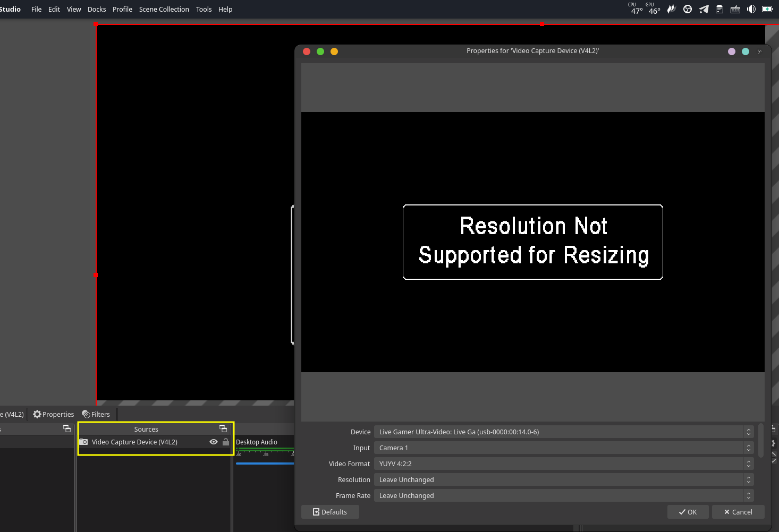
Task: Click the OBS Studio tray icon
Action: (688, 9)
